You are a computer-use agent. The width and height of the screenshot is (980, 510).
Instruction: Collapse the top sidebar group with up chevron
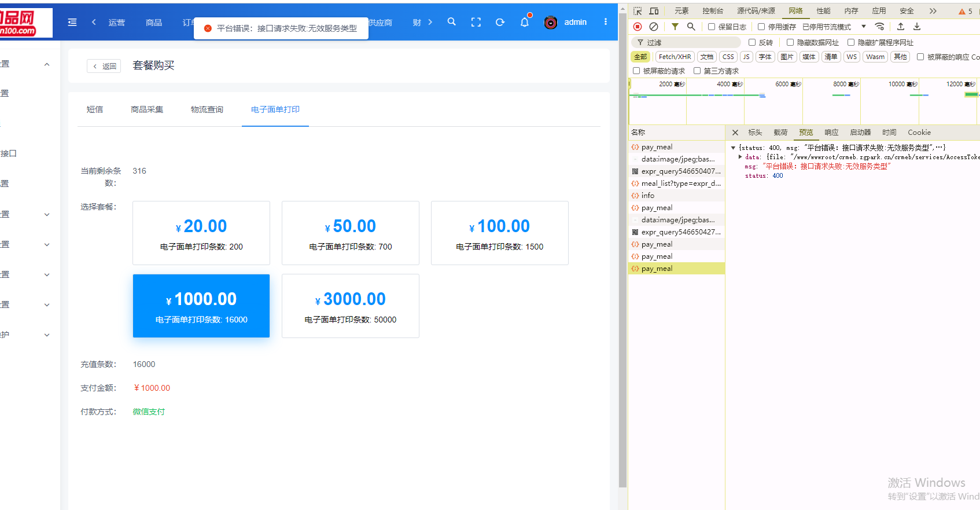[x=47, y=64]
